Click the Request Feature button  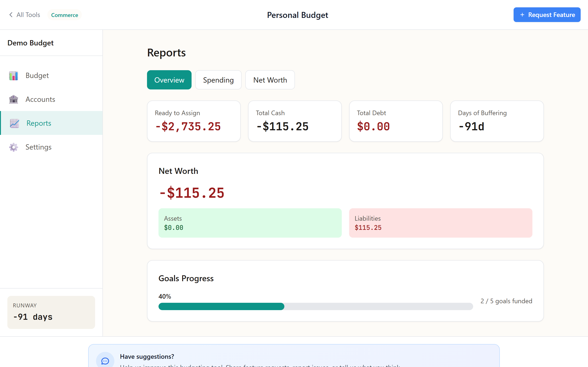click(547, 14)
